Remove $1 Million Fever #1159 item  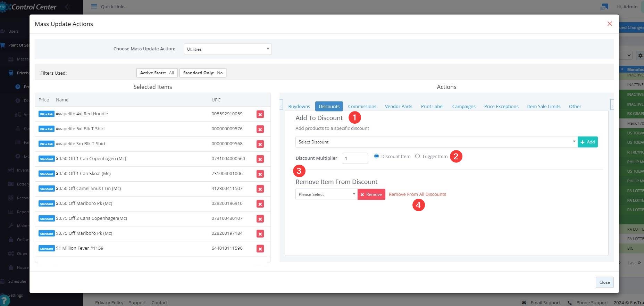click(x=260, y=249)
